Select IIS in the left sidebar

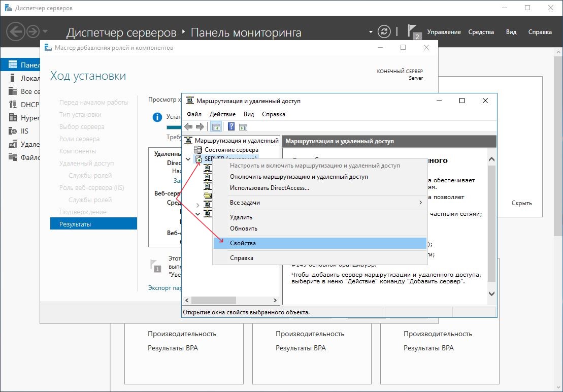click(x=24, y=131)
